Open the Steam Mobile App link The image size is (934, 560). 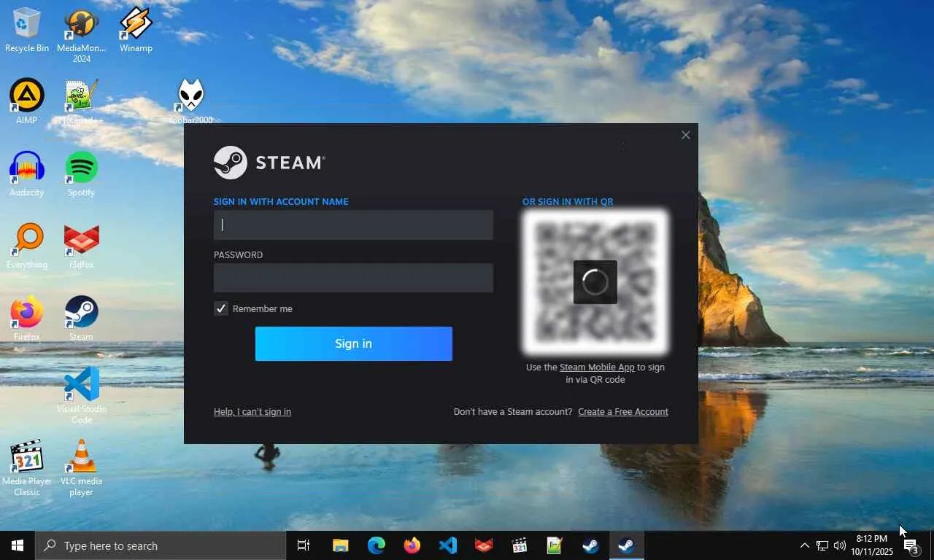(x=597, y=367)
